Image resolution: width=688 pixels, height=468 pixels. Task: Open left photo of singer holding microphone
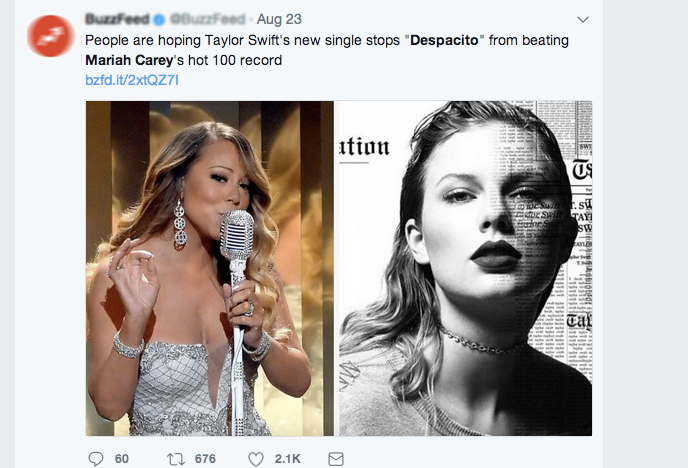[x=210, y=268]
